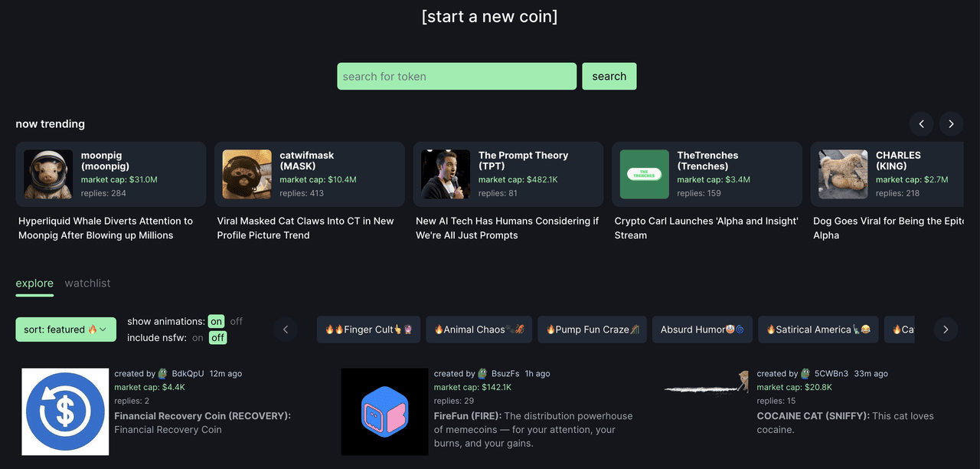
Task: Open the [start a new coin] link
Action: pos(489,16)
